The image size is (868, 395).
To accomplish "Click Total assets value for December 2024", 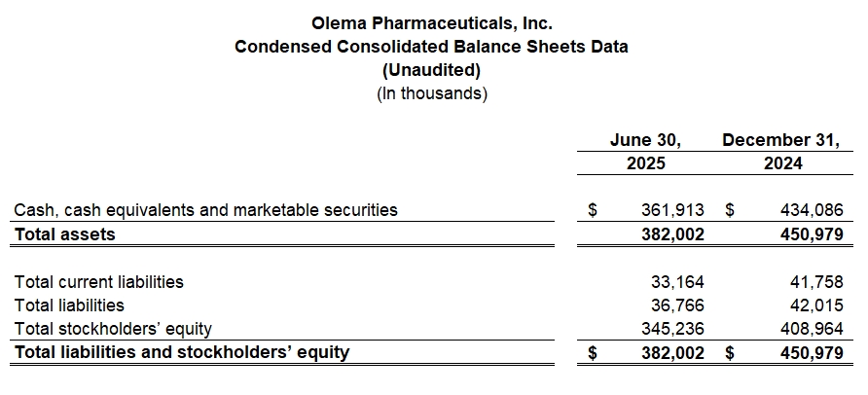I will pos(812,233).
